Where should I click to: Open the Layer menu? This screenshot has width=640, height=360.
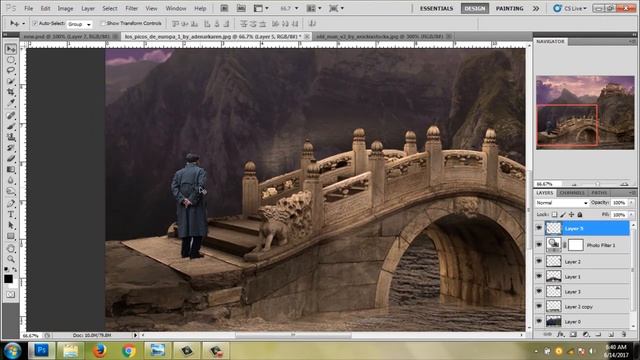coord(88,8)
